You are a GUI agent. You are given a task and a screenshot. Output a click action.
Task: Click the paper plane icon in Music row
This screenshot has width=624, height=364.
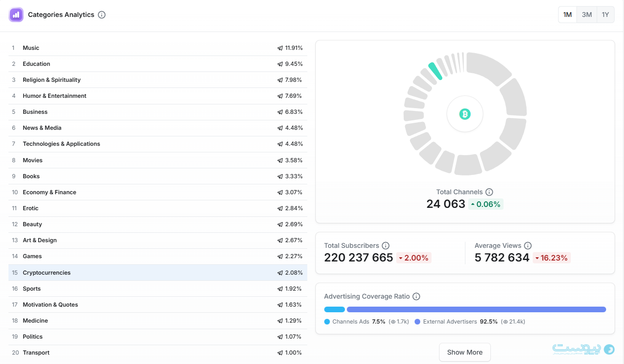280,48
